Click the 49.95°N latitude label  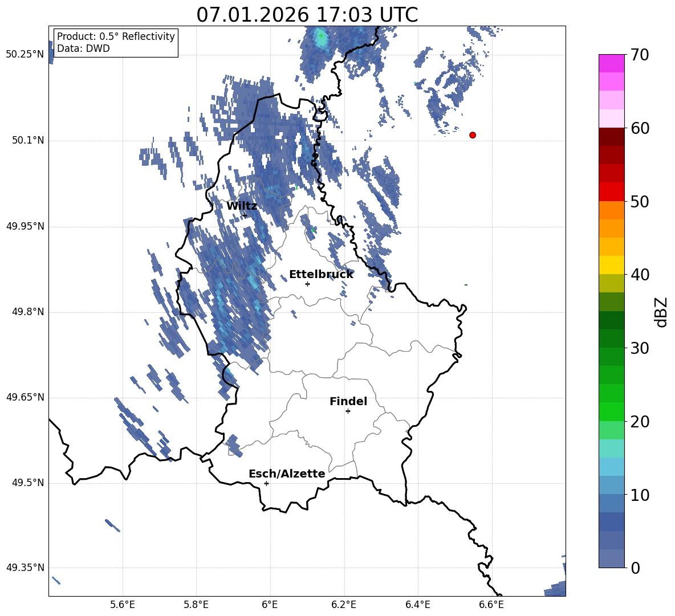click(x=25, y=226)
